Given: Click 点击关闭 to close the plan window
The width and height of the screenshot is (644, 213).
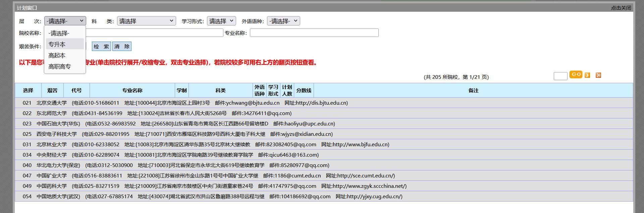Looking at the screenshot, I should [x=621, y=8].
